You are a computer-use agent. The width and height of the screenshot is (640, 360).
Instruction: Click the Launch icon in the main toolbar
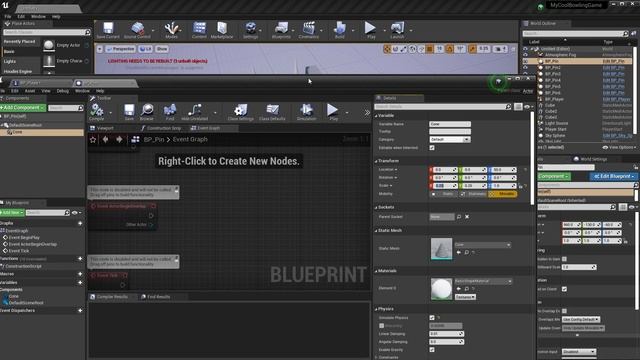[397, 30]
